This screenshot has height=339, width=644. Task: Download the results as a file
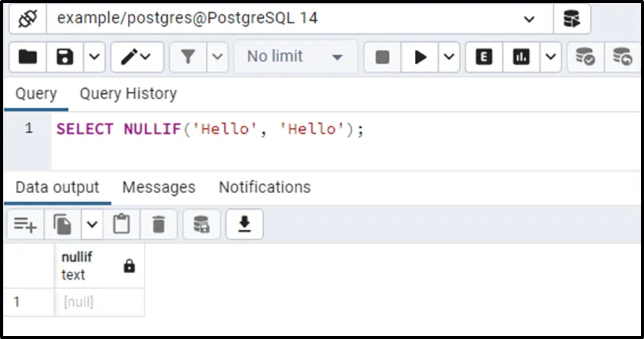[244, 226]
